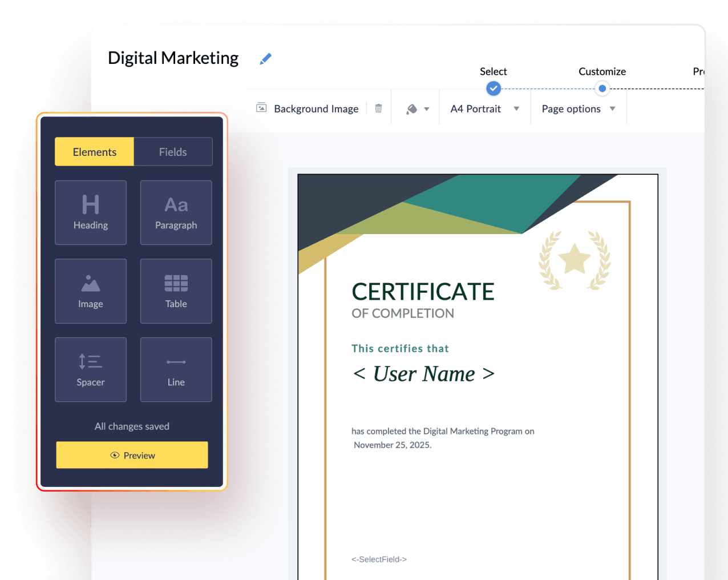Screen dimensions: 728x580
Task: Click the SelectField placeholder near the certificate bottom
Action: 379,559
